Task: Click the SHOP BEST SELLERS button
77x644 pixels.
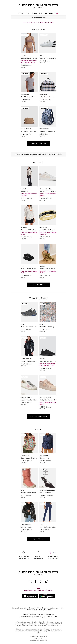Action: [38, 143]
